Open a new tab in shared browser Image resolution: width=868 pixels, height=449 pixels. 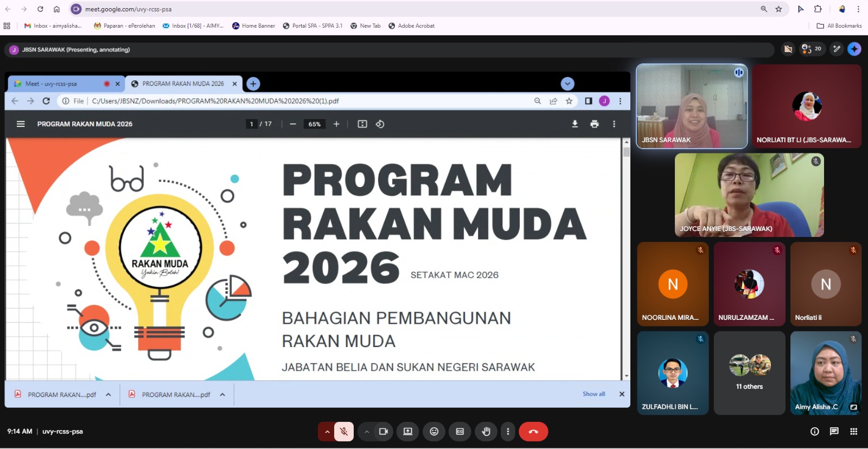point(253,84)
